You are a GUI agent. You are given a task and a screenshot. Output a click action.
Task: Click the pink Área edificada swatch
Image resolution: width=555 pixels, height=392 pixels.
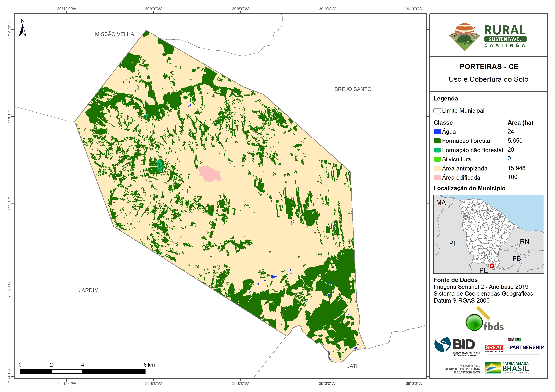point(437,178)
